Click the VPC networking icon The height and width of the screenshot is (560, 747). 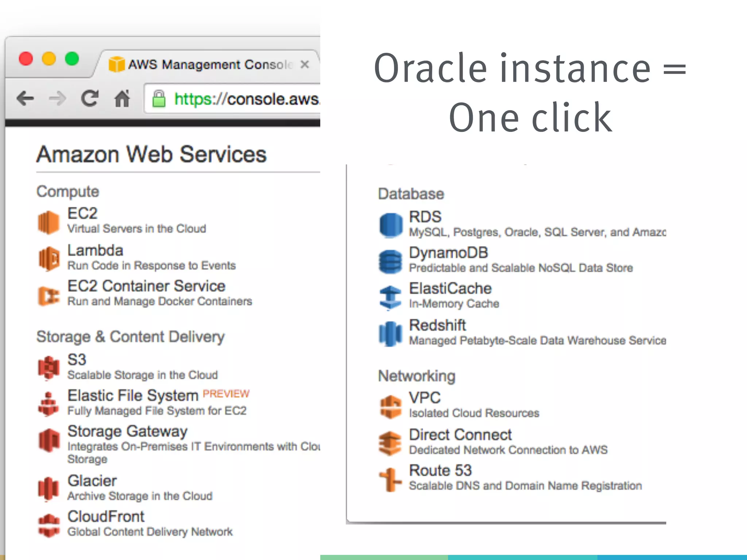tap(390, 407)
